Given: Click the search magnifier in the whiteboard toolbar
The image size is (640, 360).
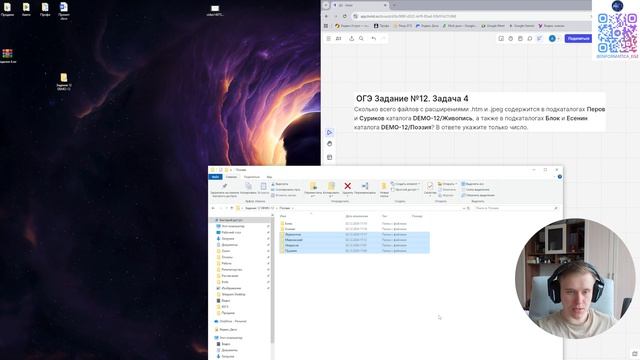Looking at the screenshot, I should (x=361, y=38).
